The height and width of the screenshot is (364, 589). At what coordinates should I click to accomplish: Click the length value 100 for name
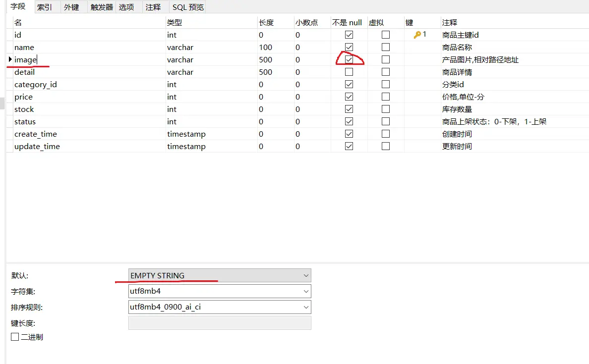pyautogui.click(x=266, y=47)
